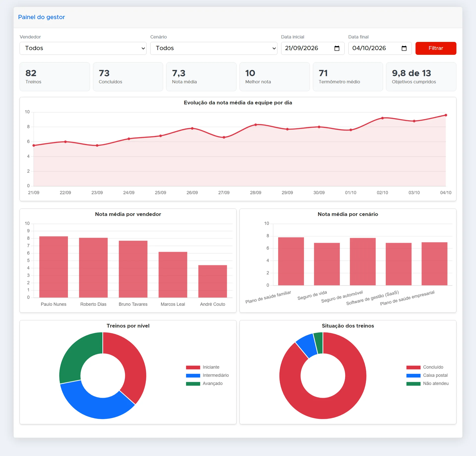
Task: Open the Cenário dropdown
Action: coord(214,48)
